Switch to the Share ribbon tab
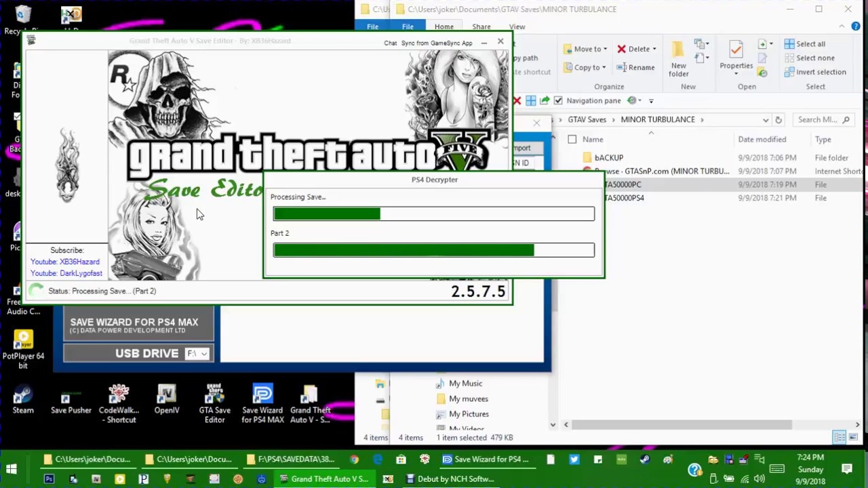Screen dimensions: 868x488 click(481, 26)
